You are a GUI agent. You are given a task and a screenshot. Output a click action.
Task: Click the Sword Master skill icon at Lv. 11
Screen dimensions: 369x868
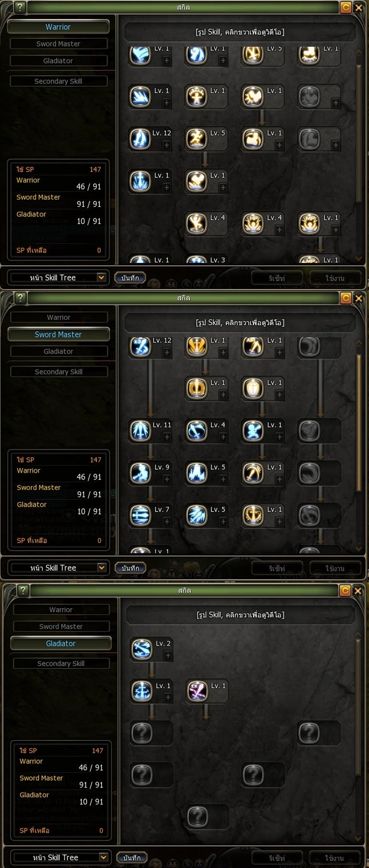tap(140, 431)
